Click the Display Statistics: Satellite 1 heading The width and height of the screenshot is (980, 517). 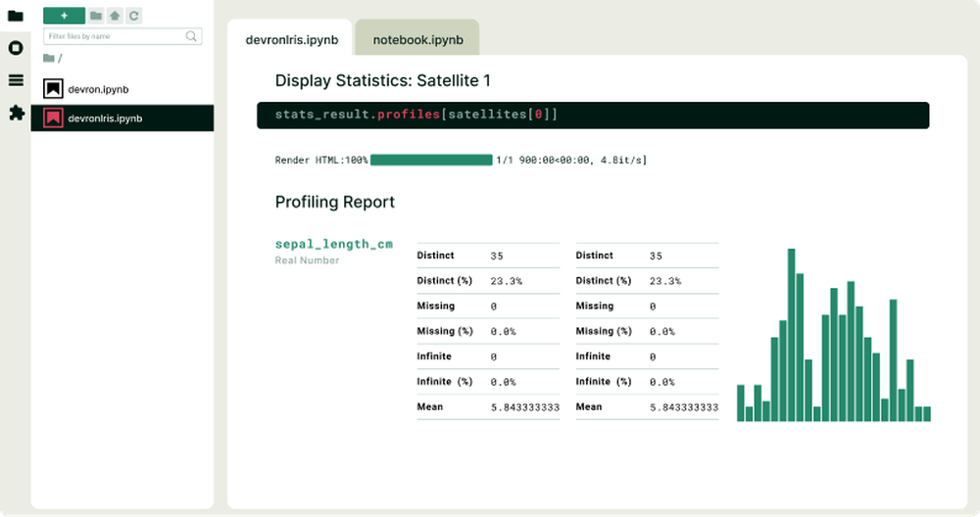coord(382,80)
